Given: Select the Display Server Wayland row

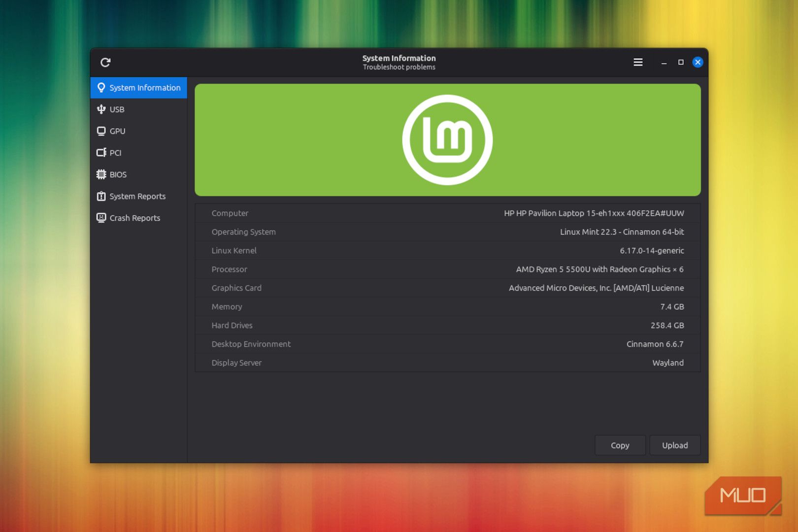Looking at the screenshot, I should click(x=447, y=363).
